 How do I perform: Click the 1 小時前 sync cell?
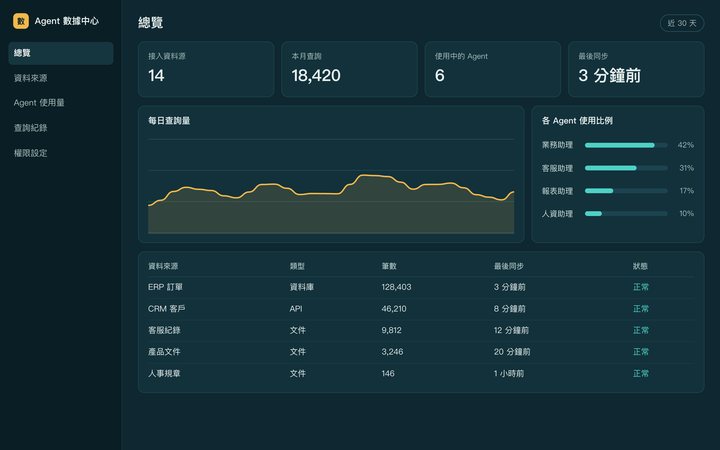click(x=509, y=373)
